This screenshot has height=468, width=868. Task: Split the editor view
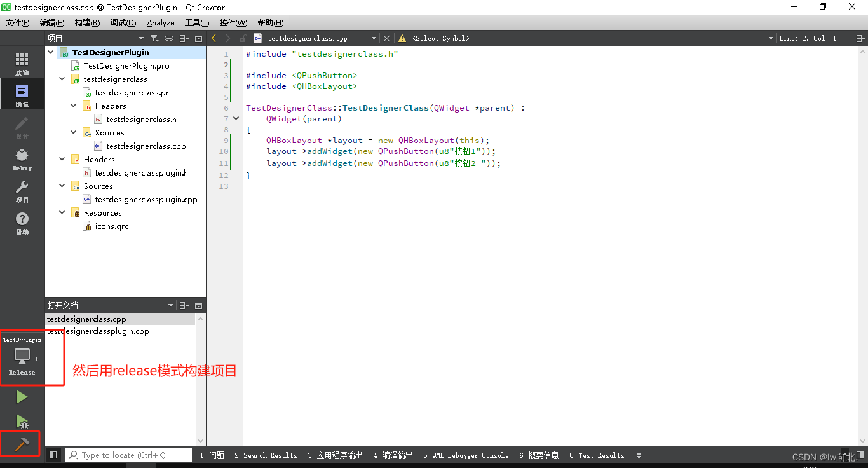(860, 38)
